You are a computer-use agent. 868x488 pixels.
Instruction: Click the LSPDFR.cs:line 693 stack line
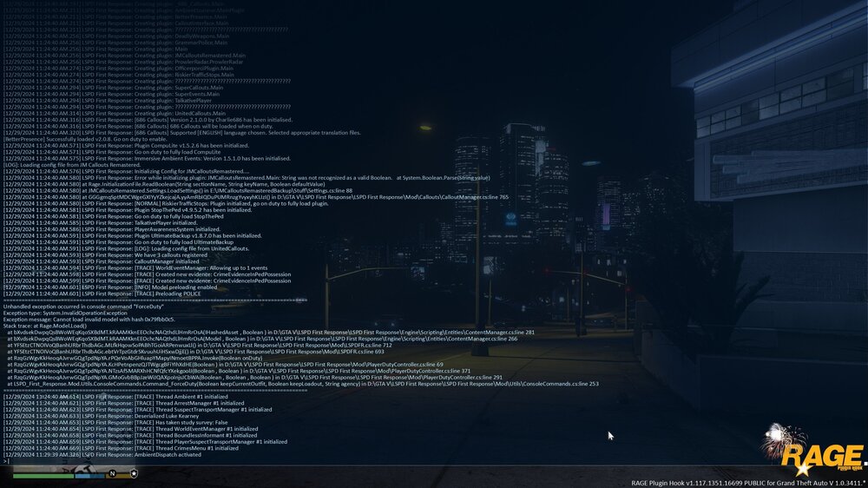[x=195, y=351]
